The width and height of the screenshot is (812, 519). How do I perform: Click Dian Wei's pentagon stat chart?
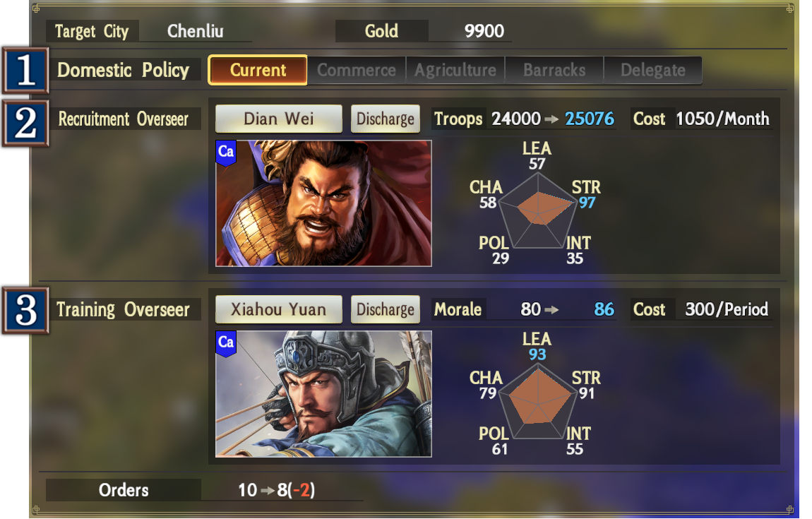[x=538, y=211]
